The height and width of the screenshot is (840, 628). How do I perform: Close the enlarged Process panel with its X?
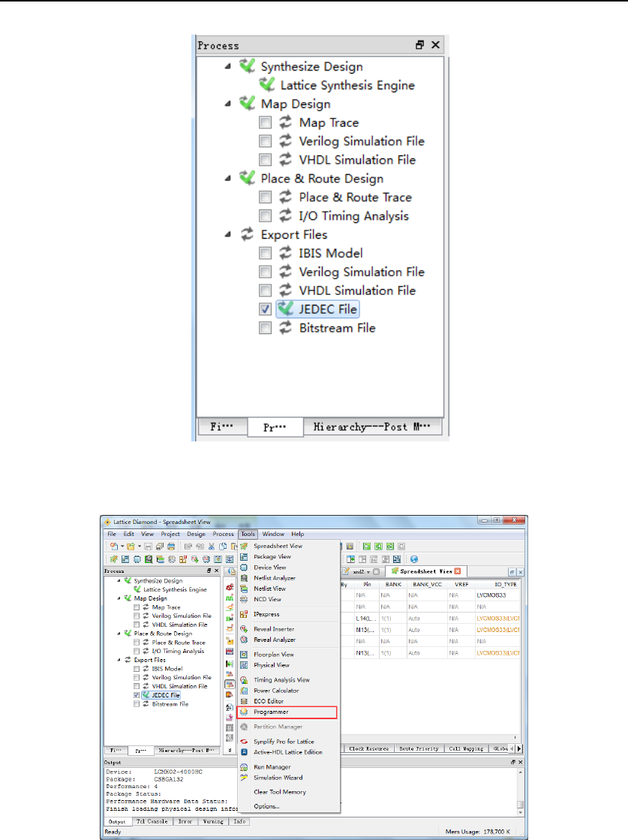pos(436,45)
